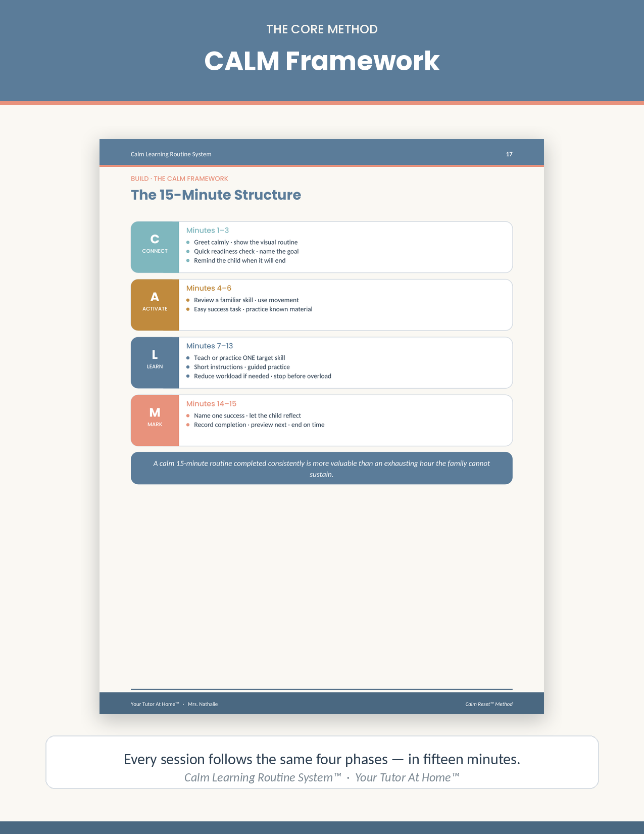Click the italic quote about calm 15-minute routine
The image size is (644, 834).
point(322,469)
